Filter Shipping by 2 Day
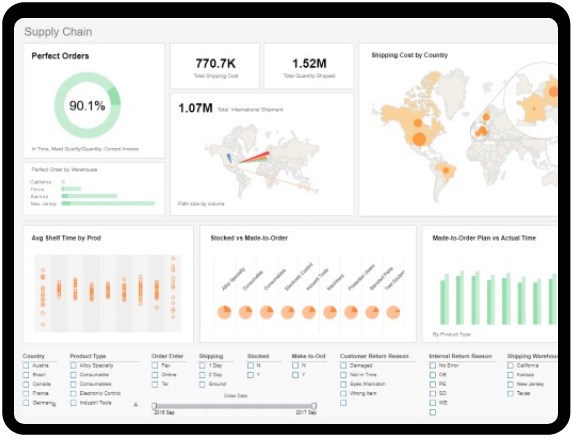Image resolution: width=573 pixels, height=442 pixels. pyautogui.click(x=202, y=375)
